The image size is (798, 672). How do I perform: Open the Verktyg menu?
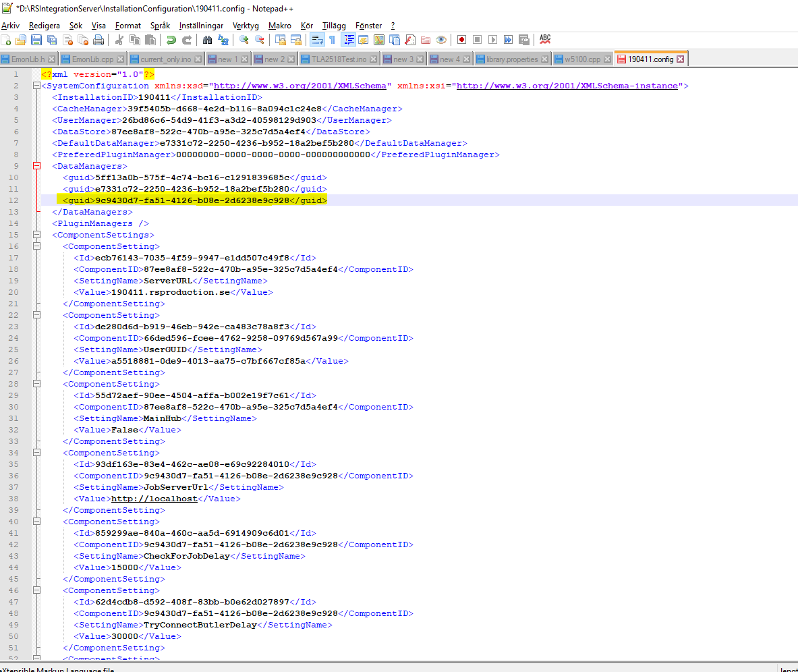point(246,25)
